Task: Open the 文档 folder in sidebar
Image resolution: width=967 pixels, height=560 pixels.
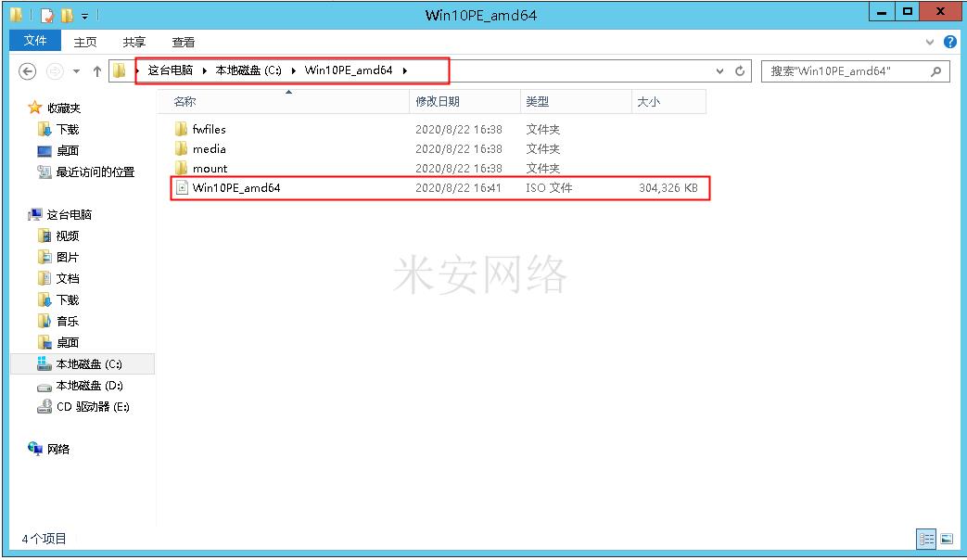Action: coord(68,278)
